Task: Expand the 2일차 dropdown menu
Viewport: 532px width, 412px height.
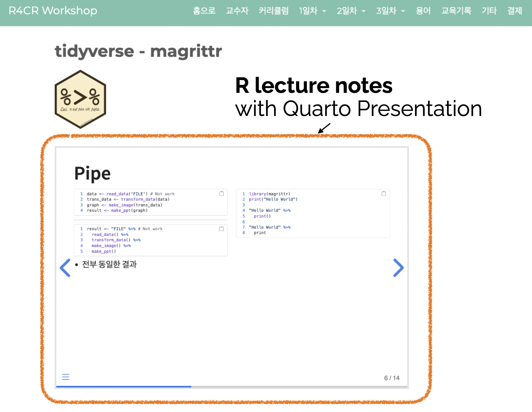Action: [351, 11]
